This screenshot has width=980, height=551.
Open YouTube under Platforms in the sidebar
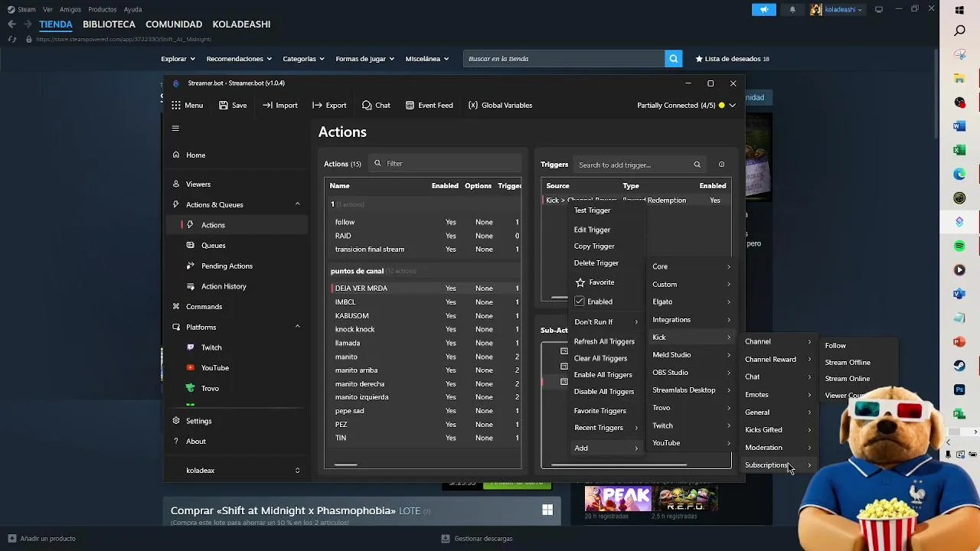[x=215, y=368]
